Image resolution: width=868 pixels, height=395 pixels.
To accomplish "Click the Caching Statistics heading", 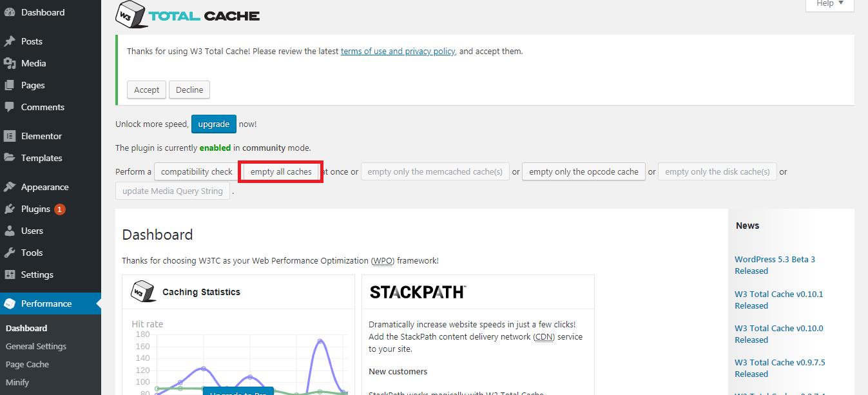I will pyautogui.click(x=201, y=292).
